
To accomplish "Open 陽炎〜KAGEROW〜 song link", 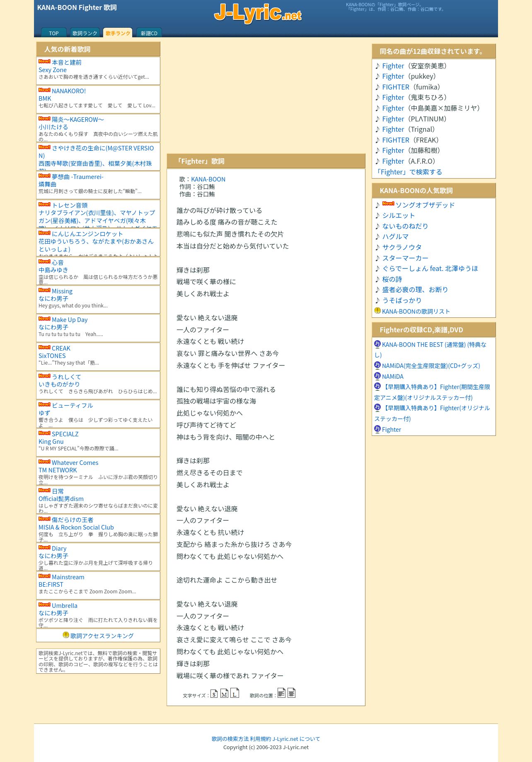I will click(78, 120).
